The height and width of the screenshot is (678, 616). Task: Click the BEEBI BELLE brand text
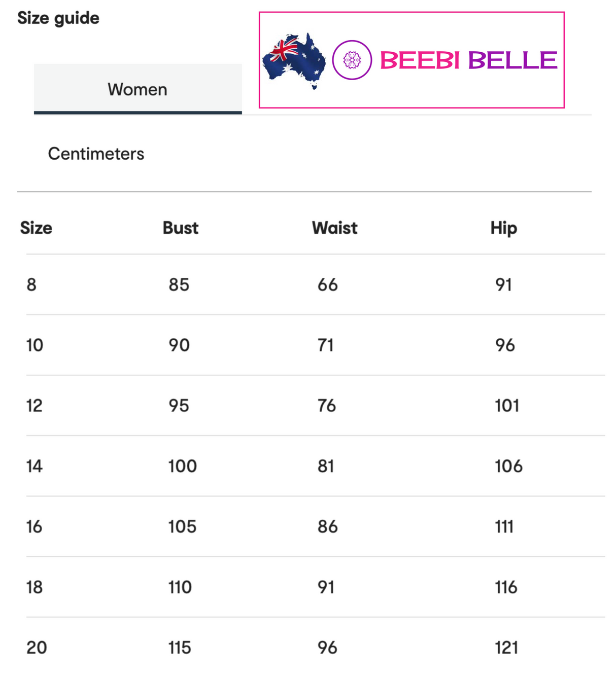point(468,60)
